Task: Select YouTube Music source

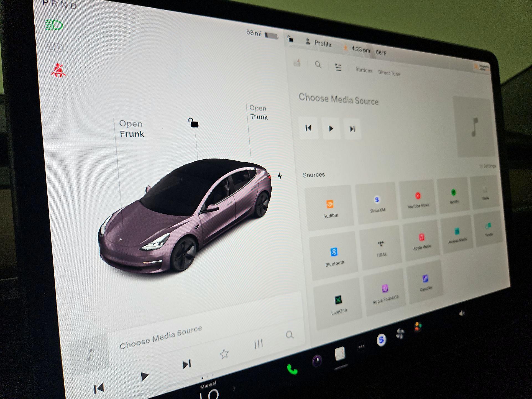Action: coord(418,199)
